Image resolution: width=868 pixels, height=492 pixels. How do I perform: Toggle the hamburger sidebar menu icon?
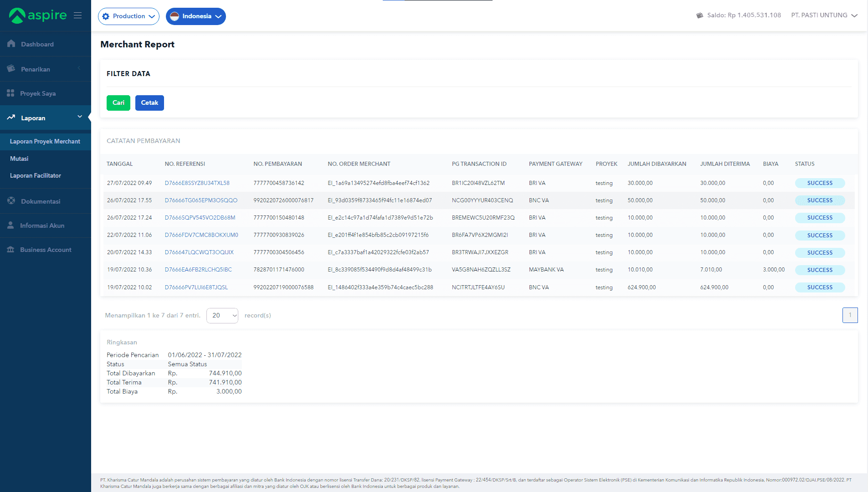click(x=78, y=15)
